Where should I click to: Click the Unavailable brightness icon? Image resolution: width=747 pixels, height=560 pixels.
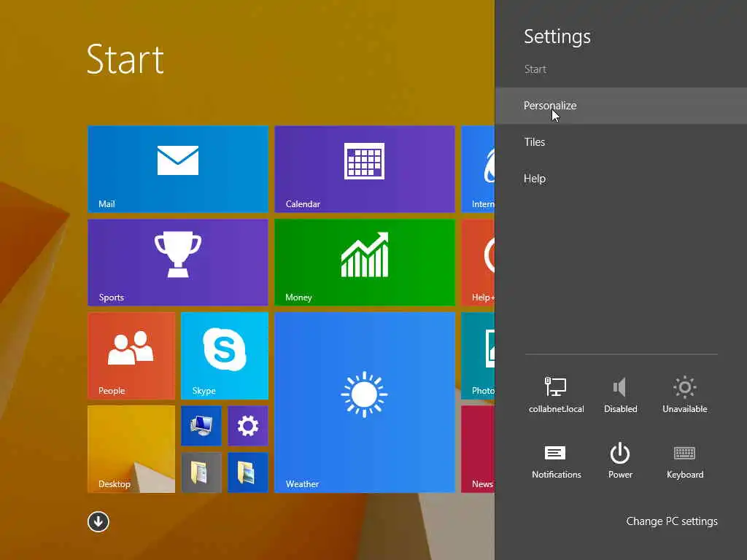(684, 394)
